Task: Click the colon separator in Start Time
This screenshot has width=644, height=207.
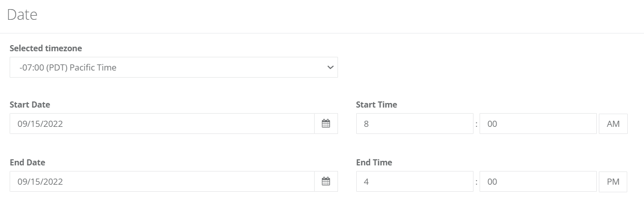Action: [477, 124]
